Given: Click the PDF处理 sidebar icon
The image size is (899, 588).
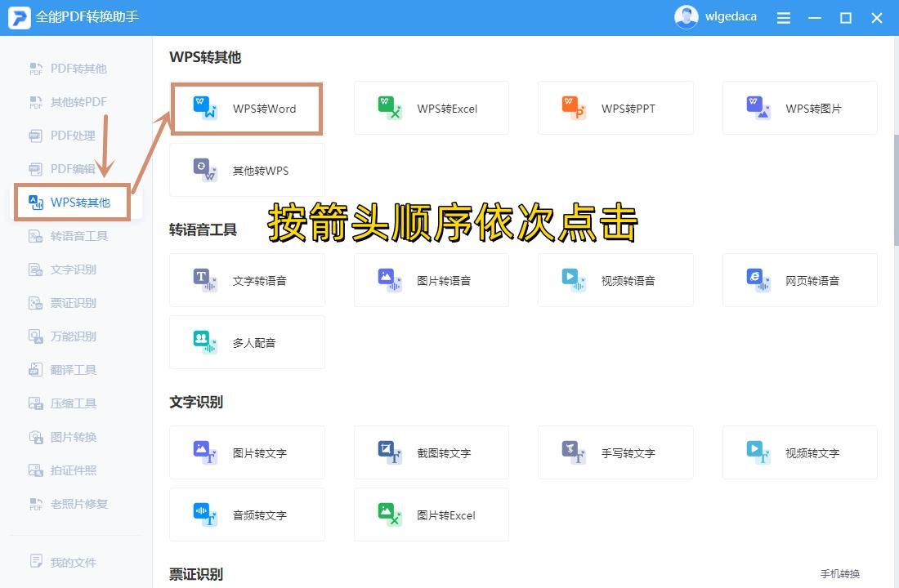Looking at the screenshot, I should (35, 136).
